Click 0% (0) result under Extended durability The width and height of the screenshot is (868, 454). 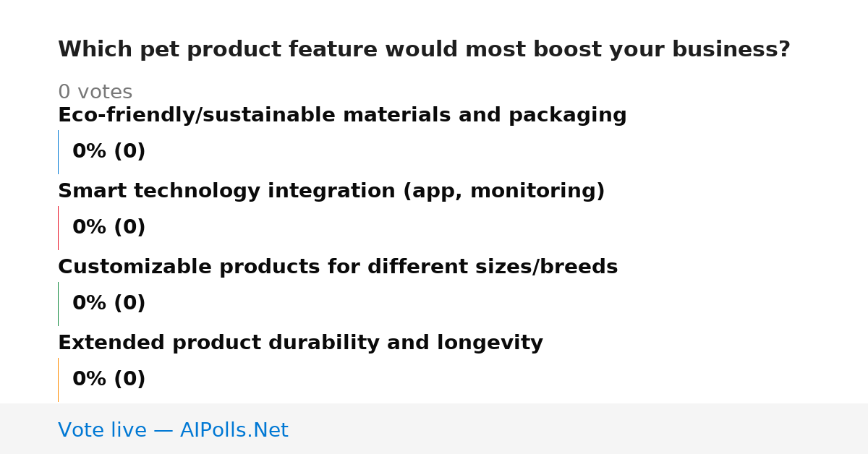(x=109, y=380)
